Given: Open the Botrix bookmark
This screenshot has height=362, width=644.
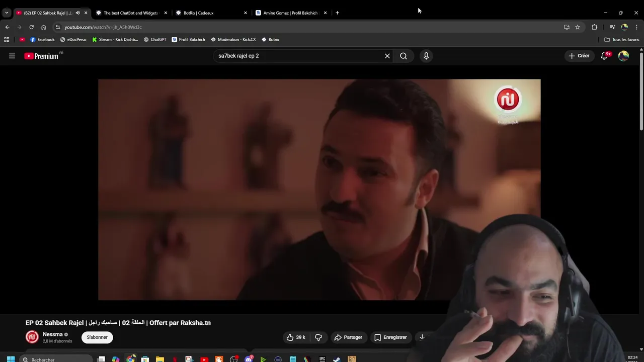Looking at the screenshot, I should point(270,40).
